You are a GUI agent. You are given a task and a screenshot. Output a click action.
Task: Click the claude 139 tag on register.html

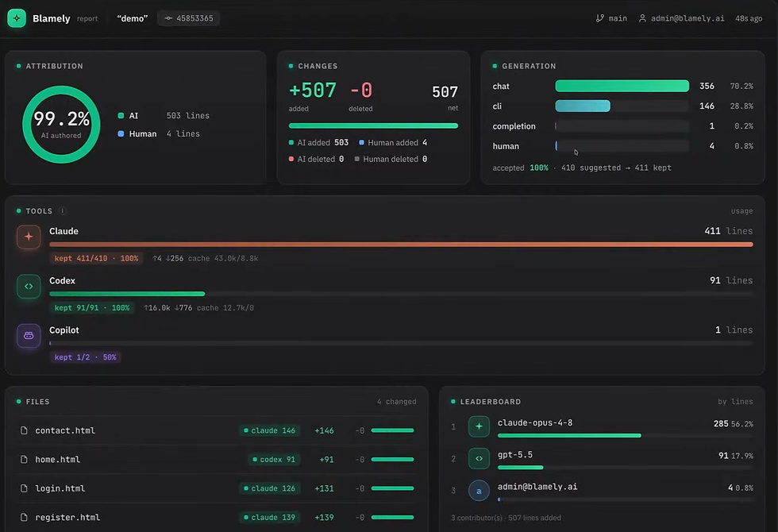click(x=269, y=517)
